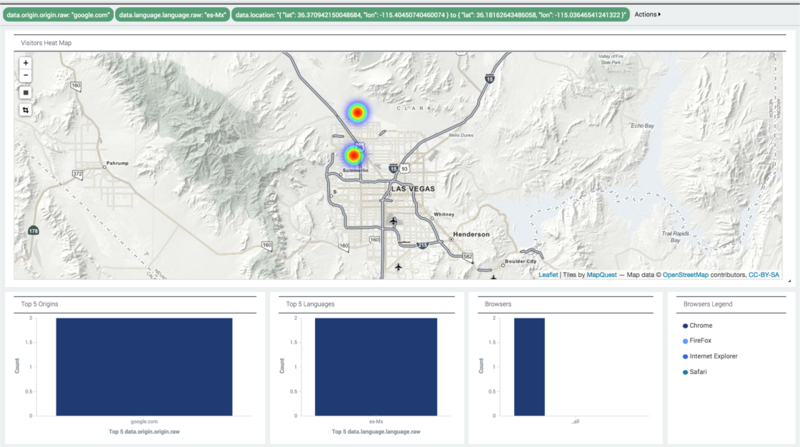Open the OpenStreetMap attribution link

pyautogui.click(x=685, y=275)
